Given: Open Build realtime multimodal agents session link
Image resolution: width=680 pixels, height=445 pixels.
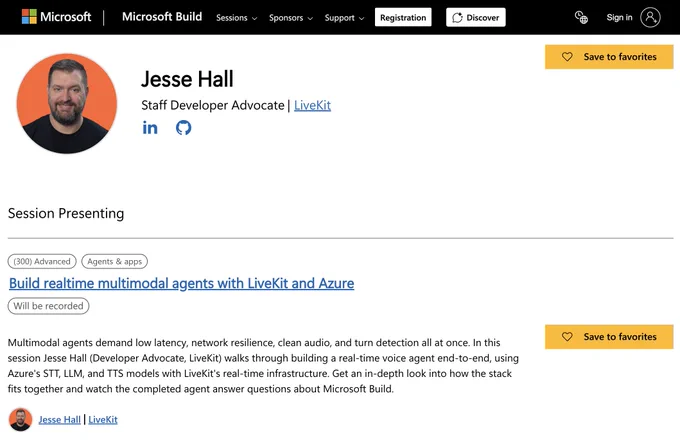Looking at the screenshot, I should (x=181, y=283).
